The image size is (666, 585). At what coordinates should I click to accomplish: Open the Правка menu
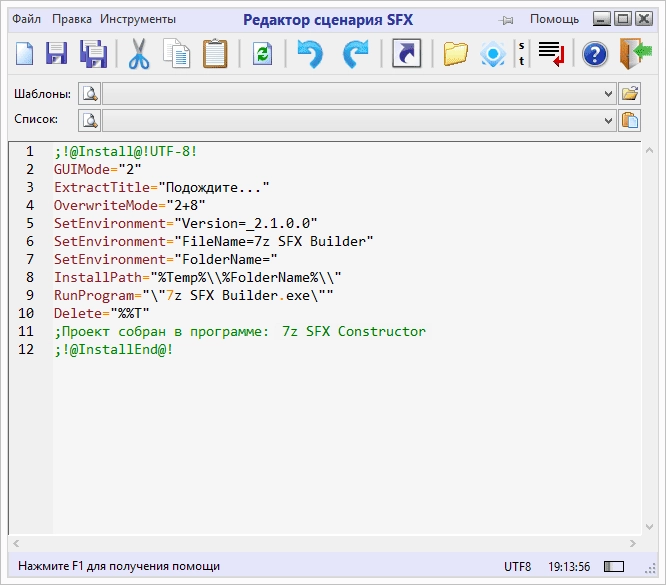[x=71, y=19]
